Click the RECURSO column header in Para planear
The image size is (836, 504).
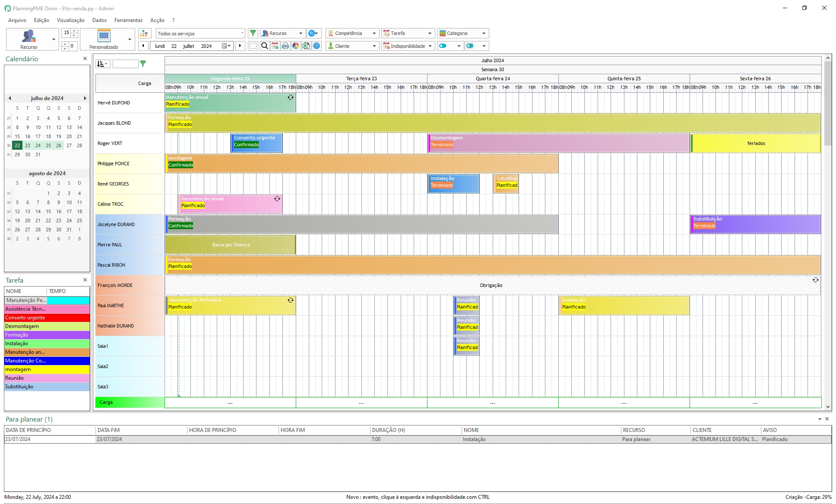click(x=655, y=430)
